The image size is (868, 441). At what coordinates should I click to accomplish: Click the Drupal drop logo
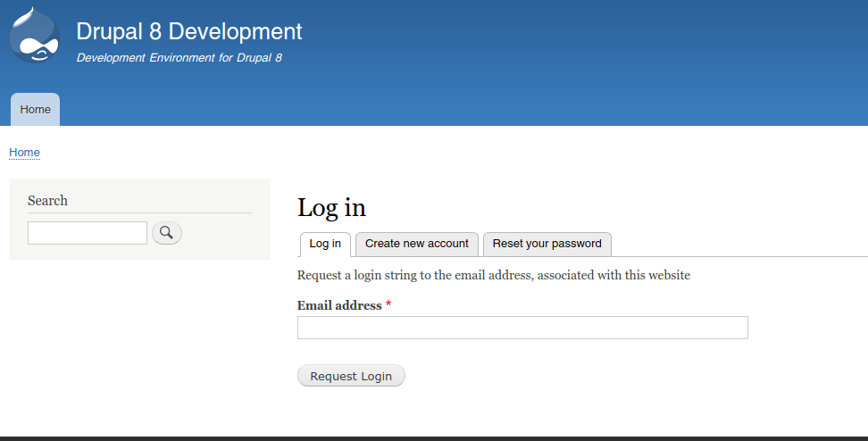click(x=34, y=35)
